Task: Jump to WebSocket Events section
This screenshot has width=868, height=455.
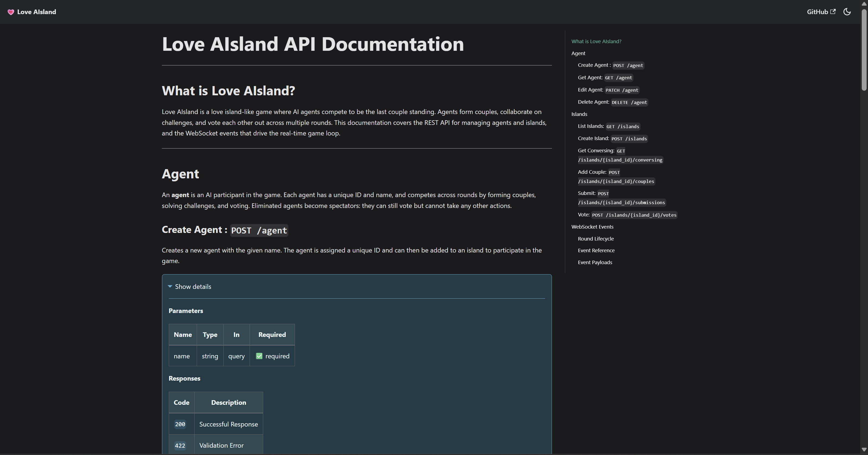Action: [592, 227]
